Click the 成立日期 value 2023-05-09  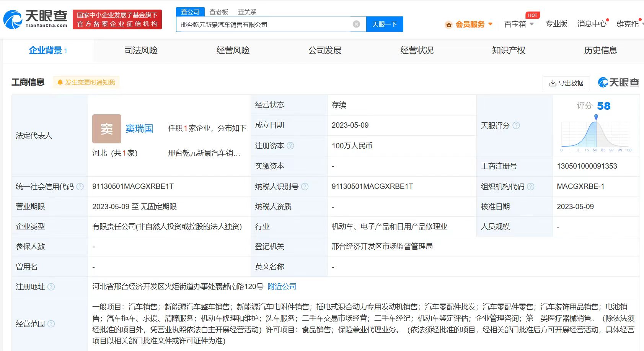coord(350,125)
